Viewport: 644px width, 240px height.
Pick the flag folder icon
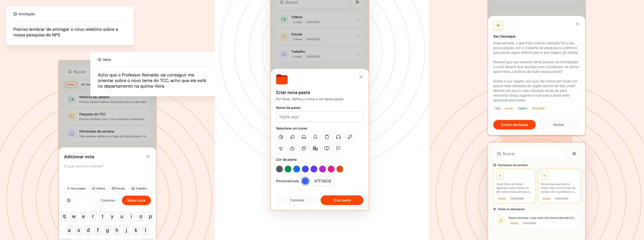click(338, 149)
